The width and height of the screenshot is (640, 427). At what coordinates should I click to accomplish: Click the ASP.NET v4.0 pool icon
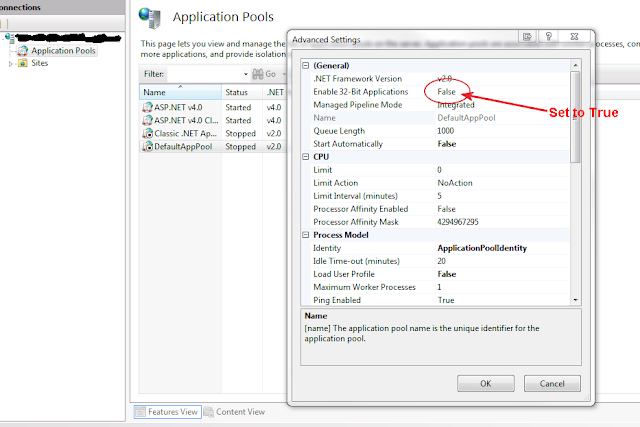point(147,107)
